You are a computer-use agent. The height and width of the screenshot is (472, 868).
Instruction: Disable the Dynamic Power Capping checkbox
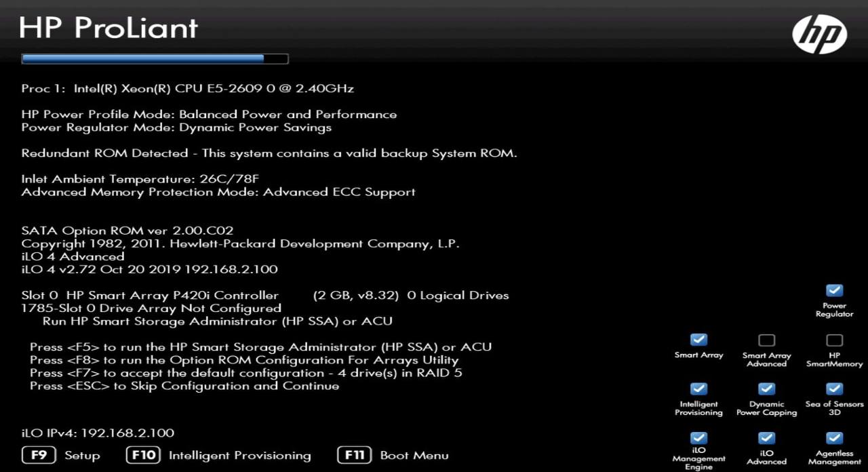point(766,389)
